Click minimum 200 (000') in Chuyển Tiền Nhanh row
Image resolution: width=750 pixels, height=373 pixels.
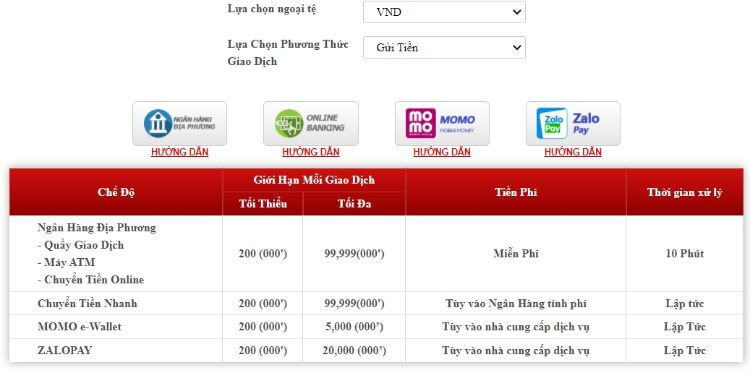coord(263,303)
